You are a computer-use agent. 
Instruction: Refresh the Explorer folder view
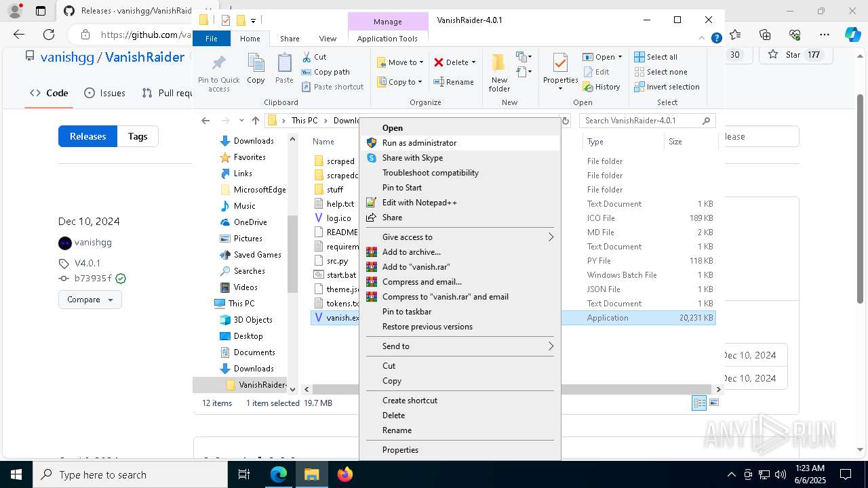coord(565,121)
